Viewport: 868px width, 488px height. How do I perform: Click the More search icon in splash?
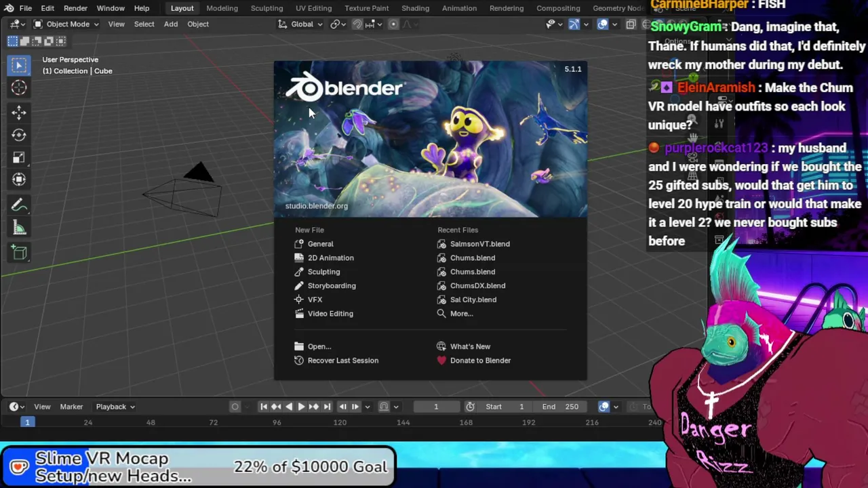point(441,314)
